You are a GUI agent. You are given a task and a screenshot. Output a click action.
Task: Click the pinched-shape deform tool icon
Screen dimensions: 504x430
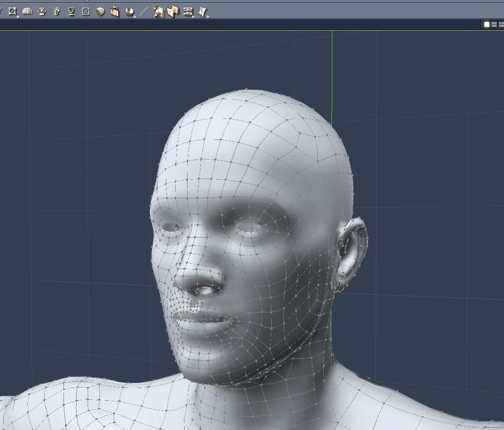coord(203,12)
